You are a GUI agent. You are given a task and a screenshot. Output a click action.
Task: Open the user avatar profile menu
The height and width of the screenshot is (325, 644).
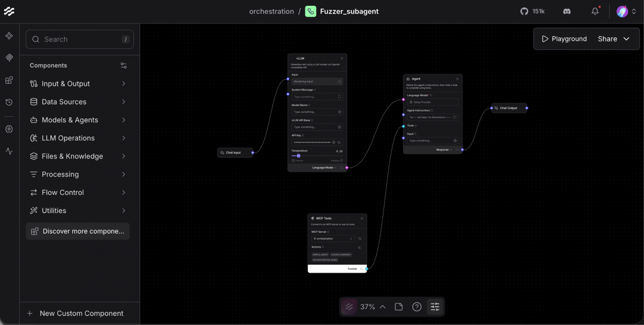(626, 12)
